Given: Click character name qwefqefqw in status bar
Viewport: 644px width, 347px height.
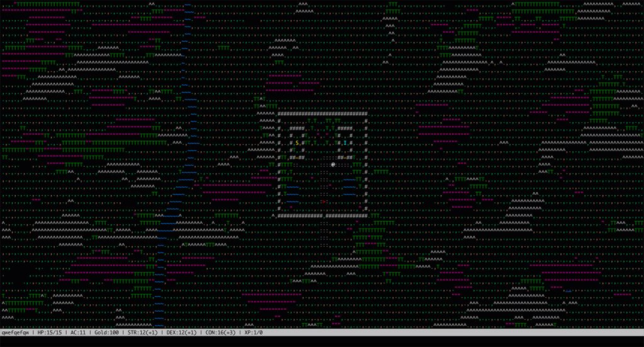Looking at the screenshot, I should point(16,332).
